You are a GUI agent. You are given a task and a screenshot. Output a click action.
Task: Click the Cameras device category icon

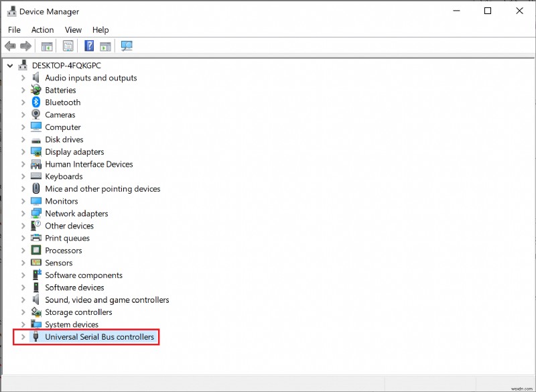[35, 115]
